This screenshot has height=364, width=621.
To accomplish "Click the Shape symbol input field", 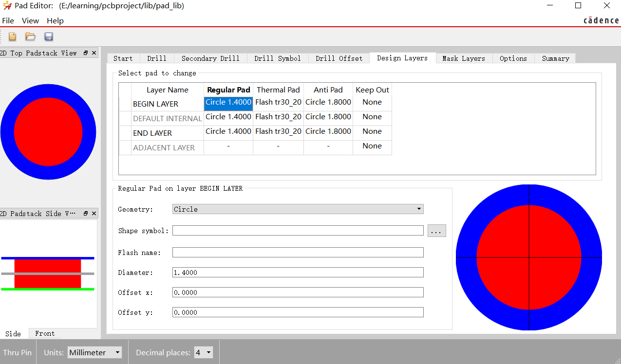I will [x=298, y=231].
